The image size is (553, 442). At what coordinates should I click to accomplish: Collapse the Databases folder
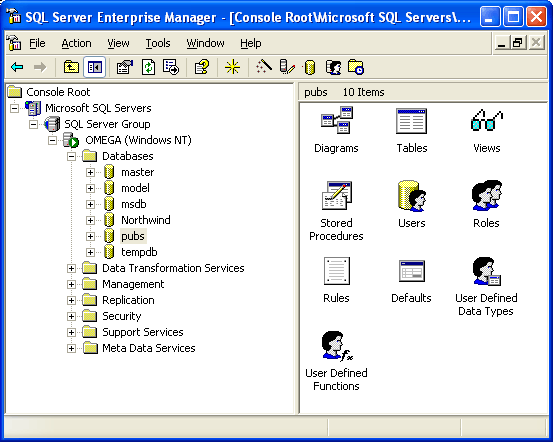tap(71, 156)
